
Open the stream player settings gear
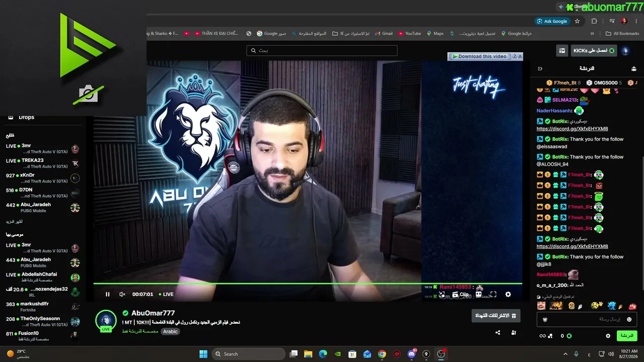click(x=508, y=294)
